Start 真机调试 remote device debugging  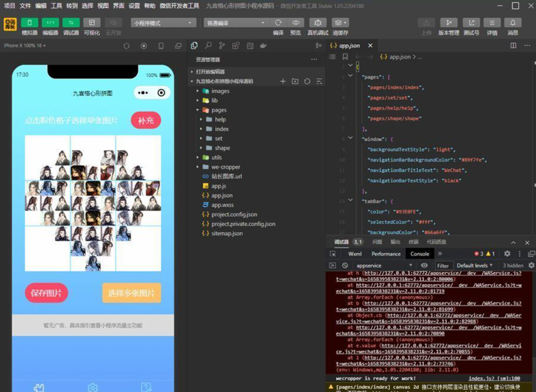click(317, 23)
